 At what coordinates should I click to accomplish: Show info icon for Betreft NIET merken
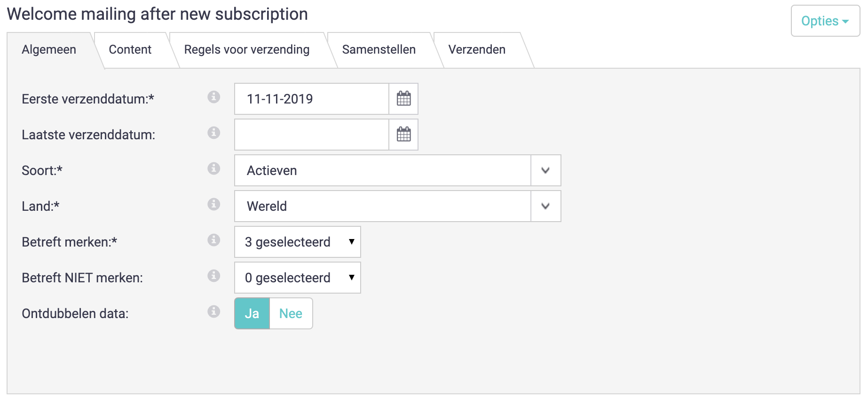(214, 276)
